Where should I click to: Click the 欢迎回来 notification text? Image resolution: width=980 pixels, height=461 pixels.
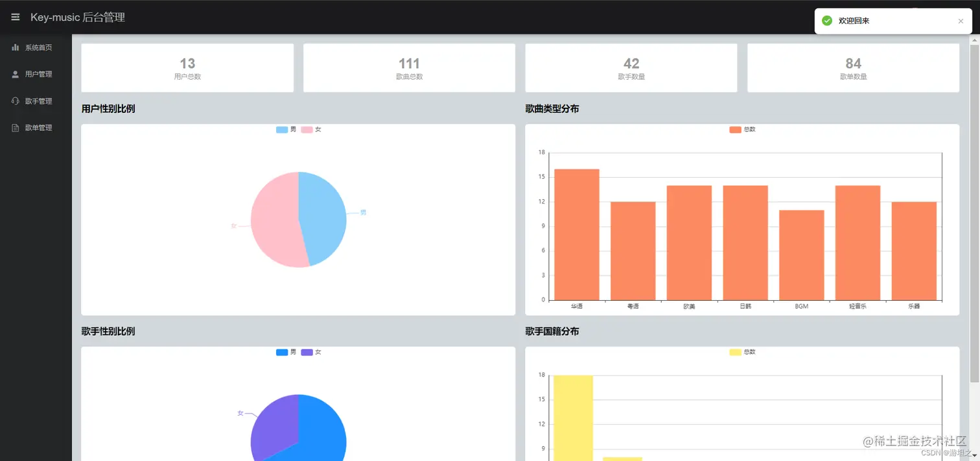point(854,21)
